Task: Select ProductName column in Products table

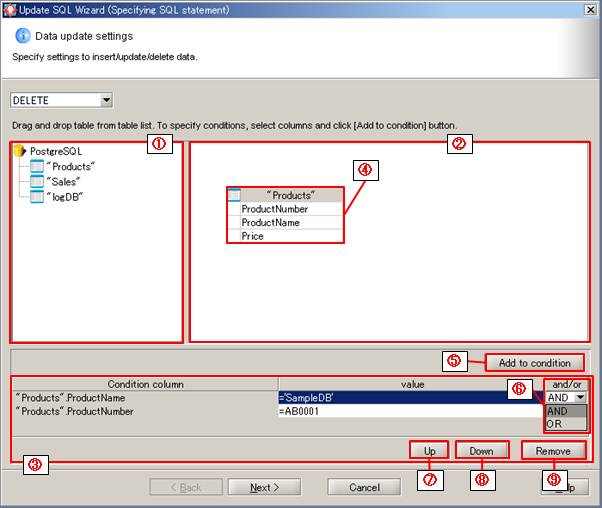Action: click(x=272, y=223)
